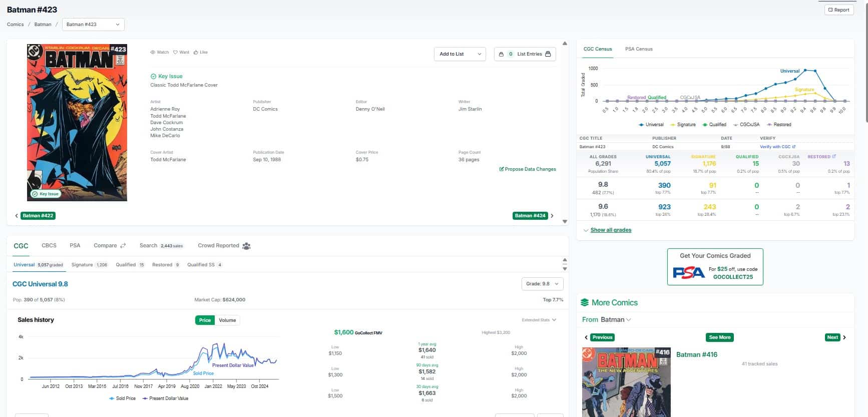Image resolution: width=868 pixels, height=417 pixels.
Task: Open the Add to List dropdown
Action: click(460, 54)
